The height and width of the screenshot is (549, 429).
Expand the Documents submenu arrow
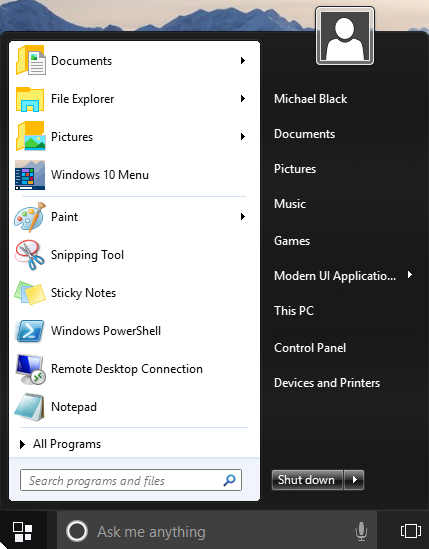pyautogui.click(x=243, y=61)
